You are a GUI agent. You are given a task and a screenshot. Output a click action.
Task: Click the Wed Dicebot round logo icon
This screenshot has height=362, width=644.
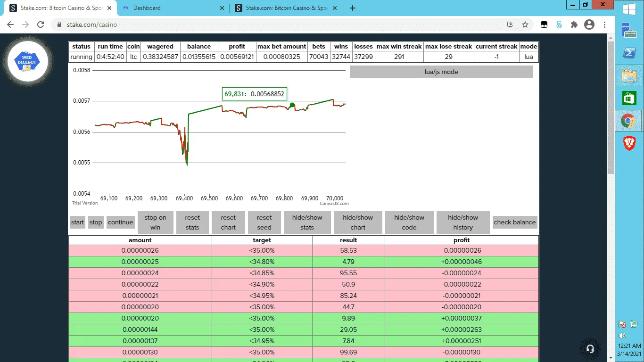28,61
